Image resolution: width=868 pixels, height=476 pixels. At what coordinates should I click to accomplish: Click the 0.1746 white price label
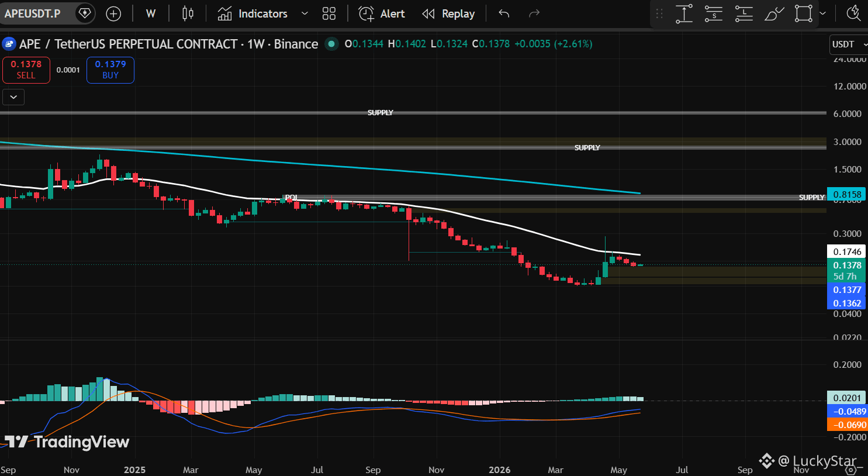847,251
